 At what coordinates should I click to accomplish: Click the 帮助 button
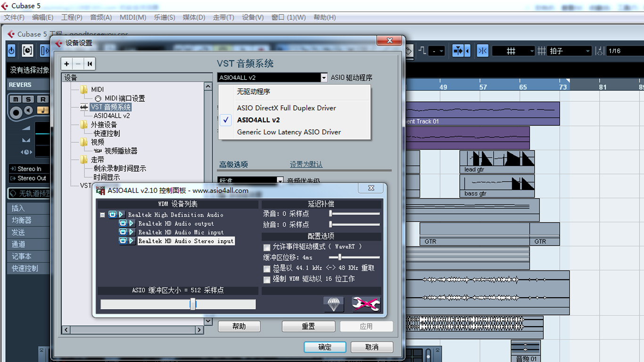239,326
